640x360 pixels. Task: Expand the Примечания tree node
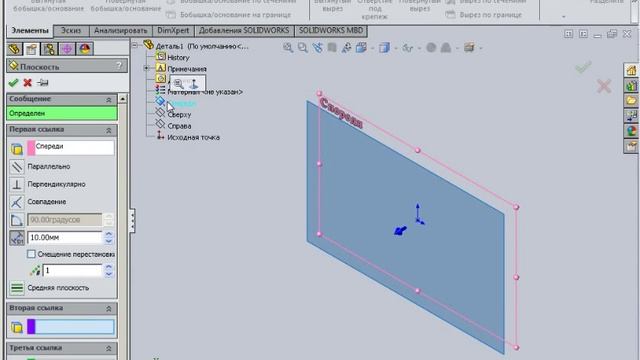[146, 68]
